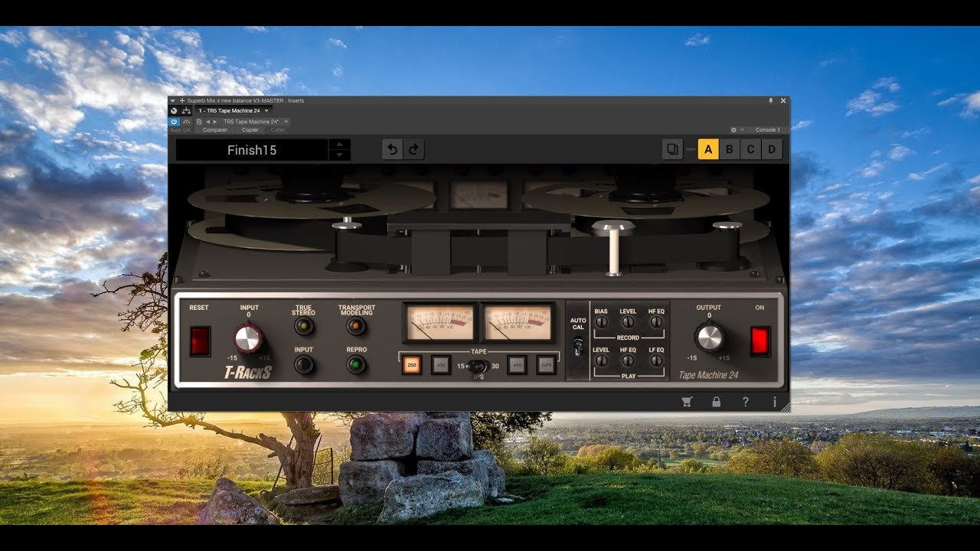980x551 pixels.
Task: Click the left VU meter
Action: 439,322
